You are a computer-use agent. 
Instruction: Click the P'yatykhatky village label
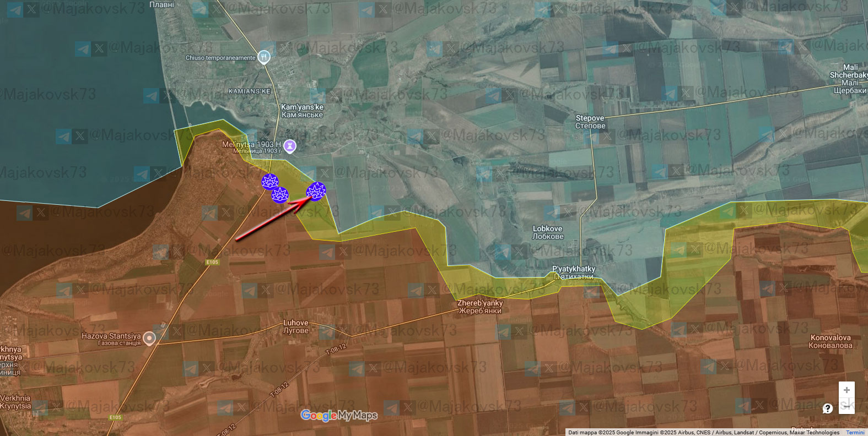574,272
